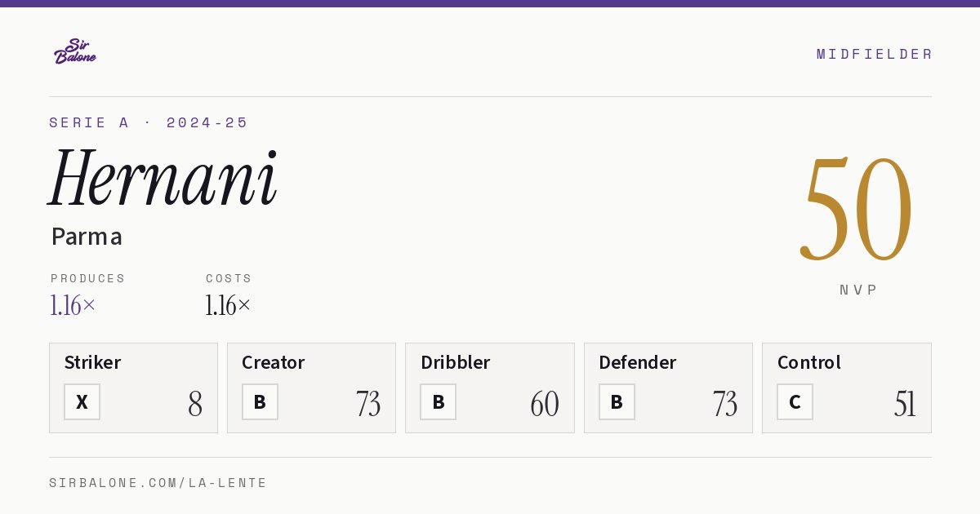The width and height of the screenshot is (980, 514).
Task: Select the Hernani player name
Action: point(163,178)
